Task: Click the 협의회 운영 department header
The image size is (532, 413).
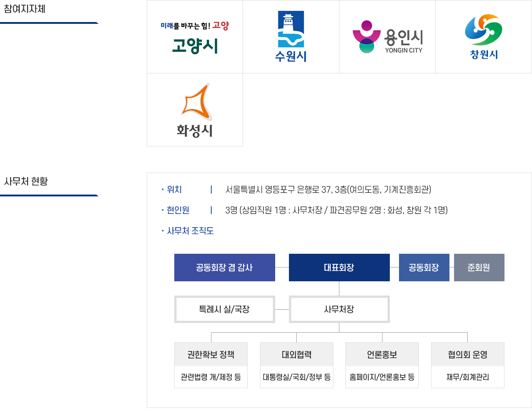Action: (x=467, y=355)
